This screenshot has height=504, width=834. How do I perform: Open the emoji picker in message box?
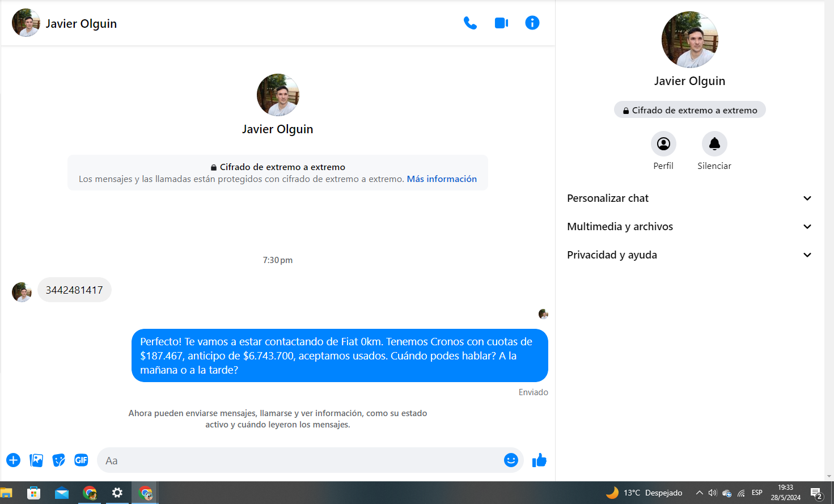pyautogui.click(x=511, y=460)
